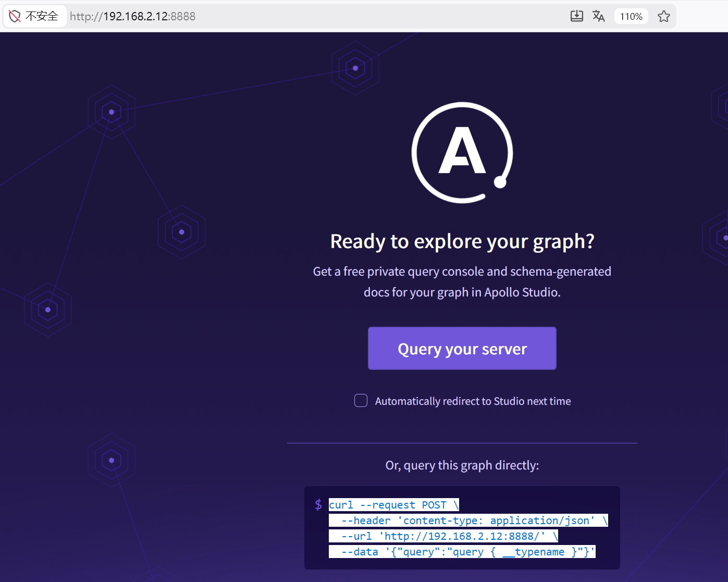Click the 110% zoom level indicator
The height and width of the screenshot is (582, 728).
coord(631,16)
